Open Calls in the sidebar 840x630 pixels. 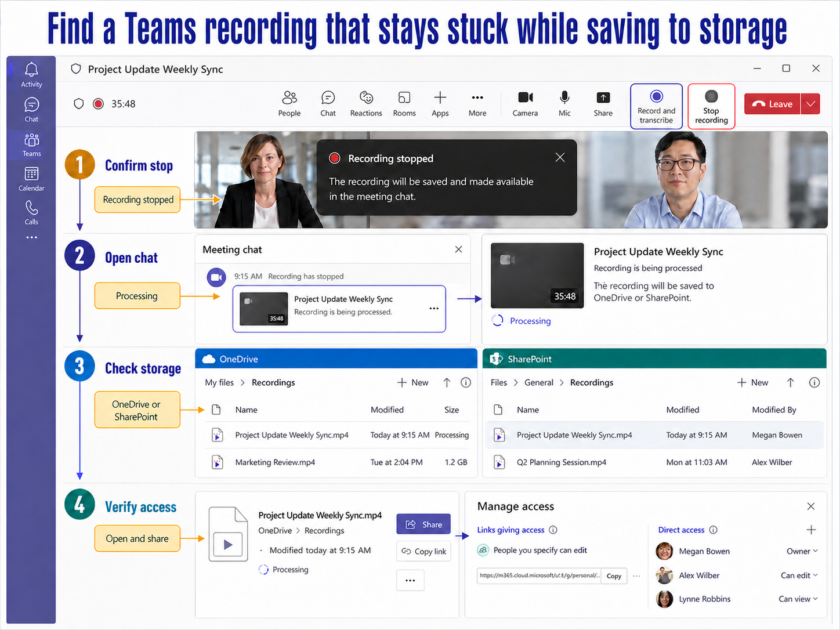(31, 213)
